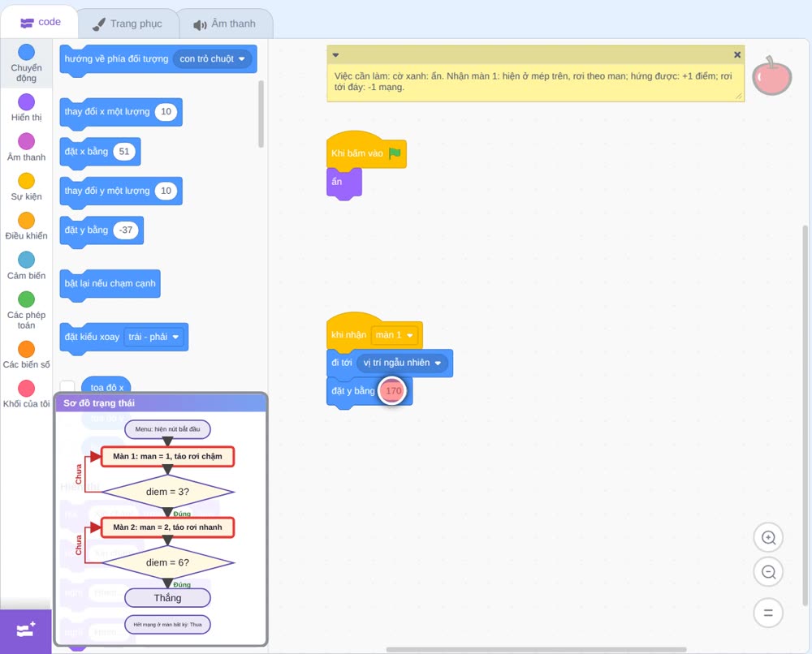Click the 'diem = 3?' decision diamond
The image size is (812, 654).
168,492
